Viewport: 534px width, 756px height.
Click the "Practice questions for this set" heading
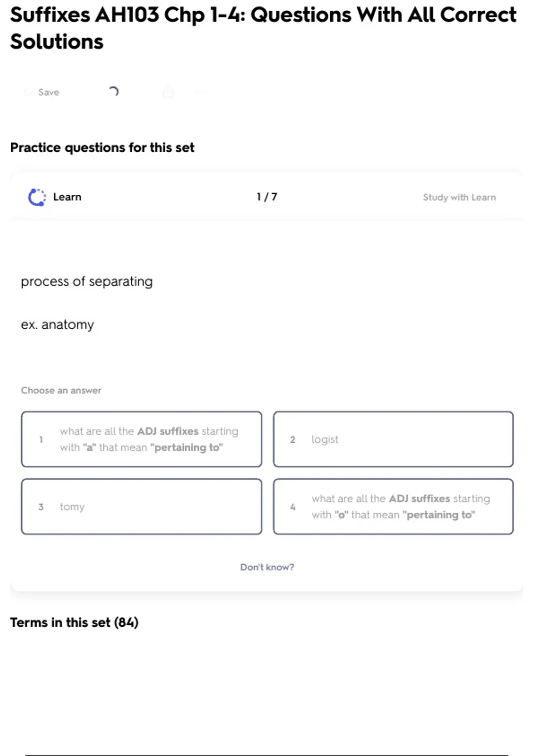click(x=102, y=147)
